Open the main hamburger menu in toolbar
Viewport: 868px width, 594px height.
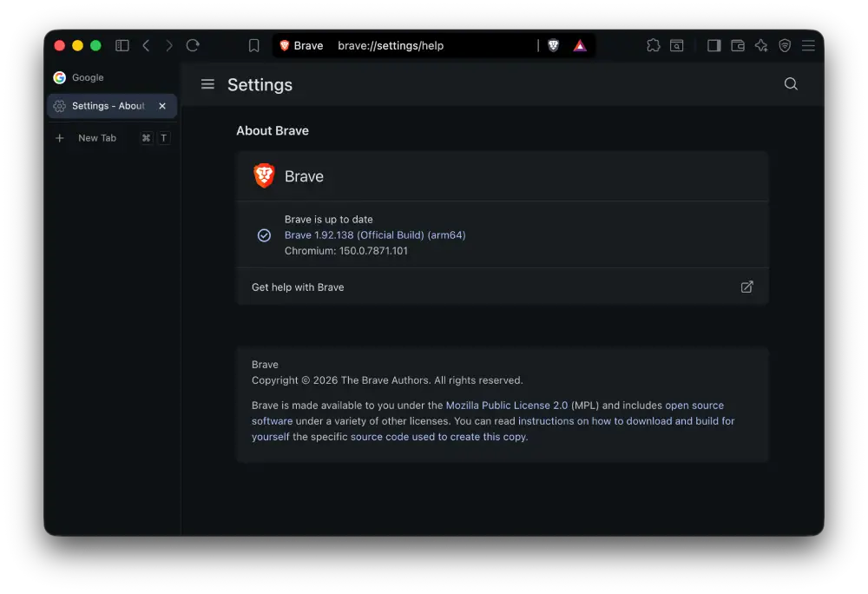(x=808, y=45)
